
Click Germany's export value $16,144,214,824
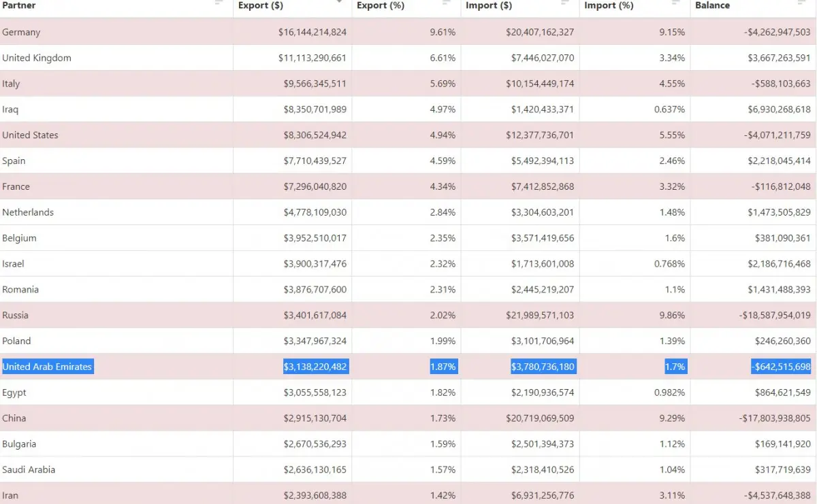313,32
